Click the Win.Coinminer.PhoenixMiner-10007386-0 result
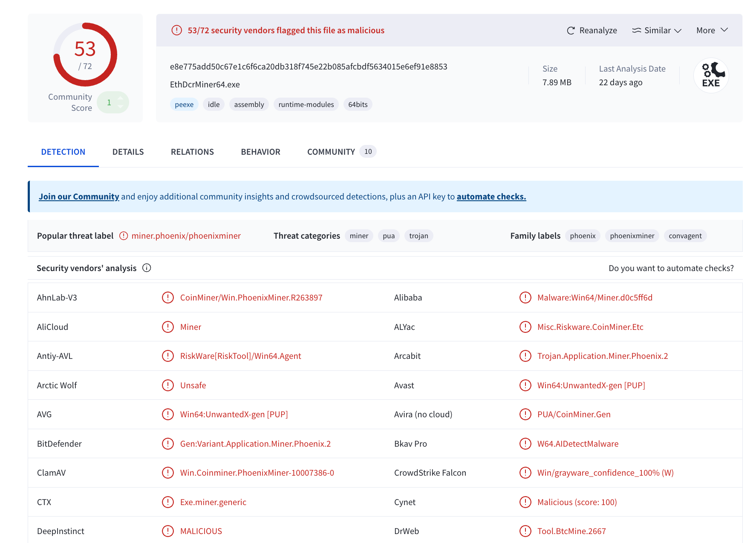The width and height of the screenshot is (756, 543). (x=257, y=473)
